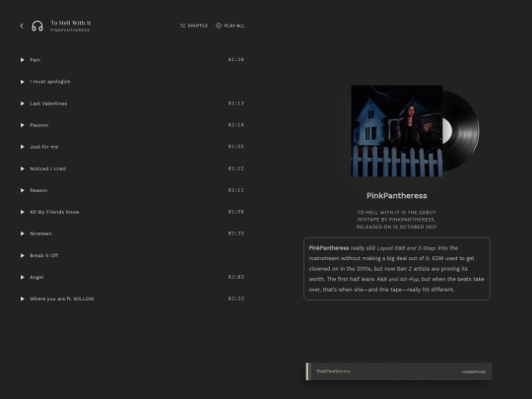Click the review text box about PinkPantheress

click(x=397, y=269)
